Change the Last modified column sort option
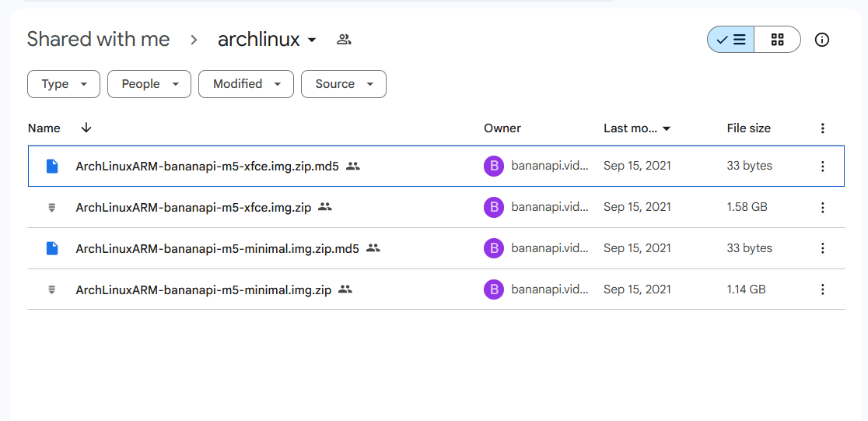 coord(636,128)
